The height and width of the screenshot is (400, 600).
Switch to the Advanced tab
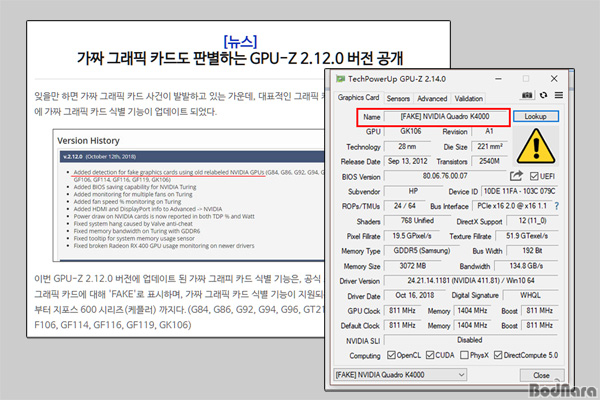[x=432, y=98]
